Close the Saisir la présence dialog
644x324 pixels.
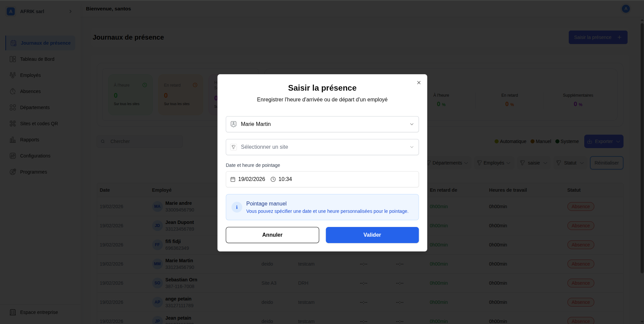419,83
